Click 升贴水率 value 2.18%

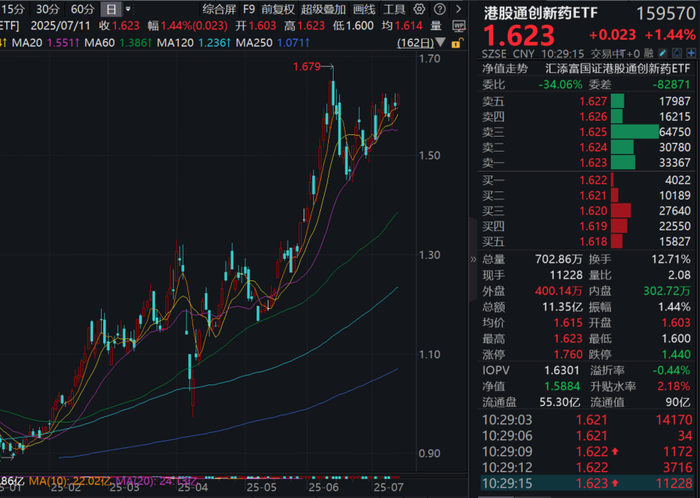tap(674, 386)
